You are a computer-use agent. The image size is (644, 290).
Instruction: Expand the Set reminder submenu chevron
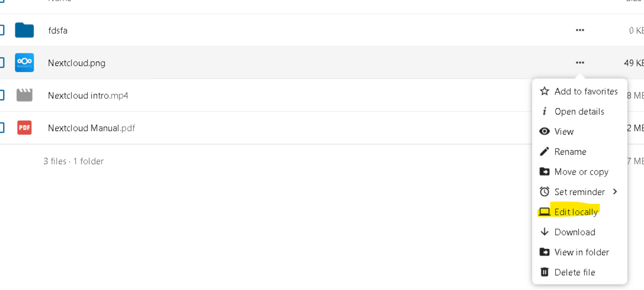(x=615, y=192)
